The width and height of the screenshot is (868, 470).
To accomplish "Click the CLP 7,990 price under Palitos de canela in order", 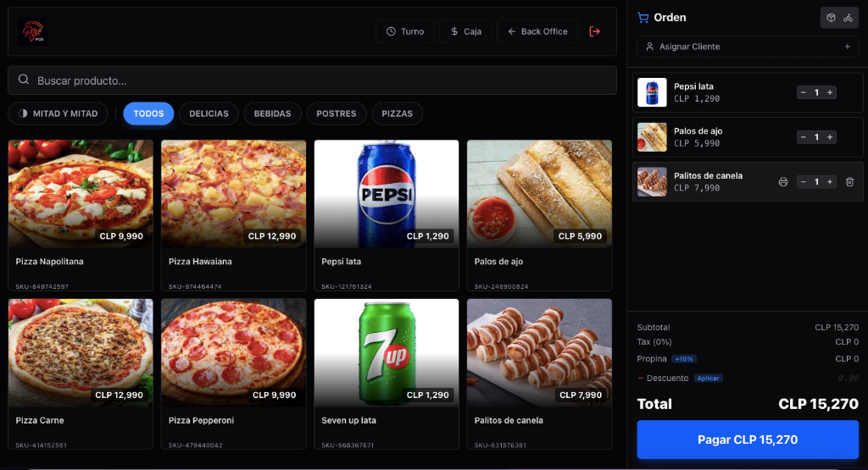I will (697, 188).
